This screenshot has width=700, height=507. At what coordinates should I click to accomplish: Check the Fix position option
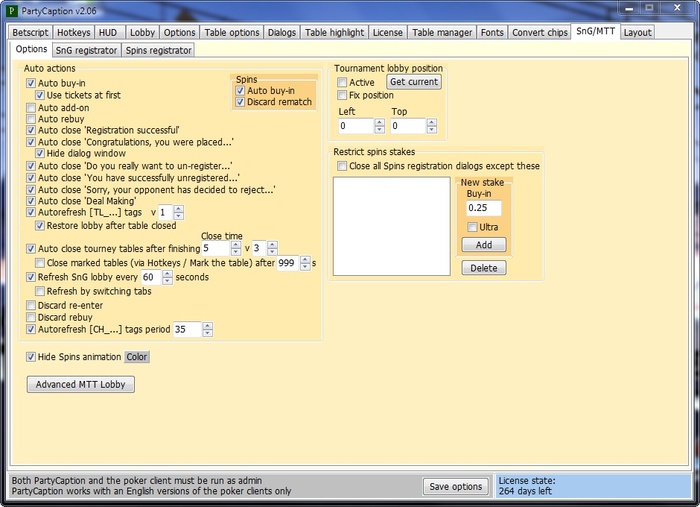click(342, 95)
